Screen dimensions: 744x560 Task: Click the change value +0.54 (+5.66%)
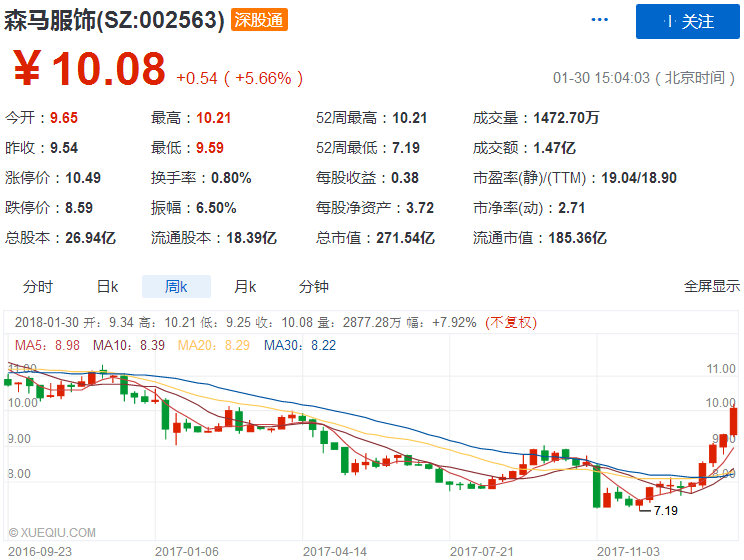click(240, 78)
